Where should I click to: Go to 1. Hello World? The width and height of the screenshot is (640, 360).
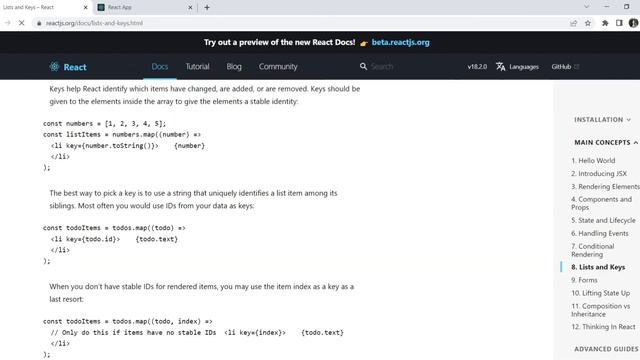(593, 161)
